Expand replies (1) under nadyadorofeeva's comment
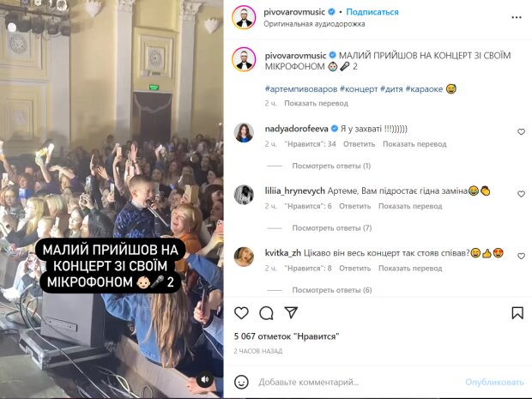The image size is (532, 399). (x=331, y=166)
